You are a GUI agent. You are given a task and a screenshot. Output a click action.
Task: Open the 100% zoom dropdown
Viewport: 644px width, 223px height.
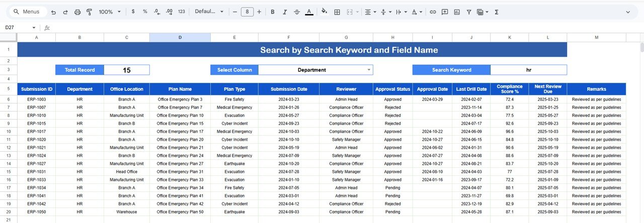pos(110,12)
